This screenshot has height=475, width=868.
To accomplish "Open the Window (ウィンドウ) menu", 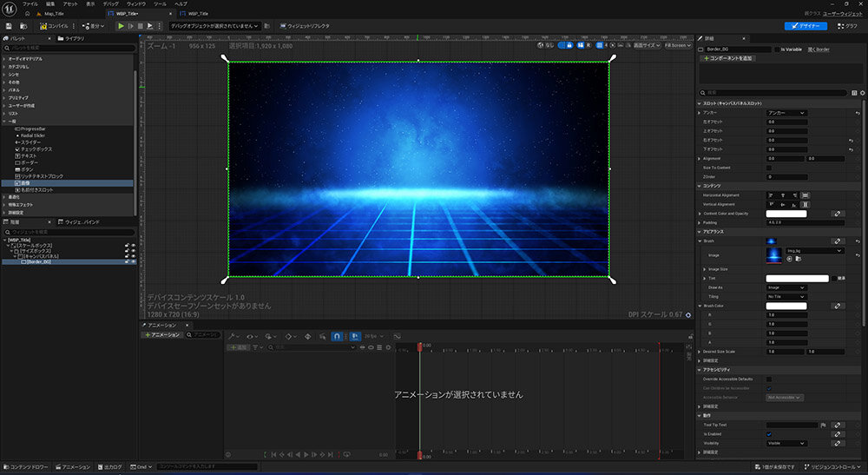I will click(136, 4).
